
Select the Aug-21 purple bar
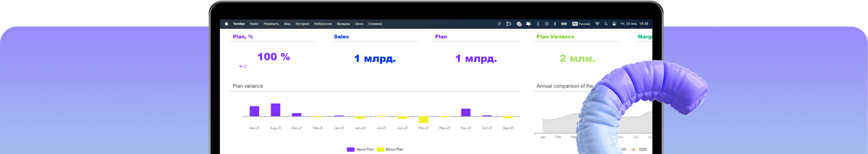[276, 110]
